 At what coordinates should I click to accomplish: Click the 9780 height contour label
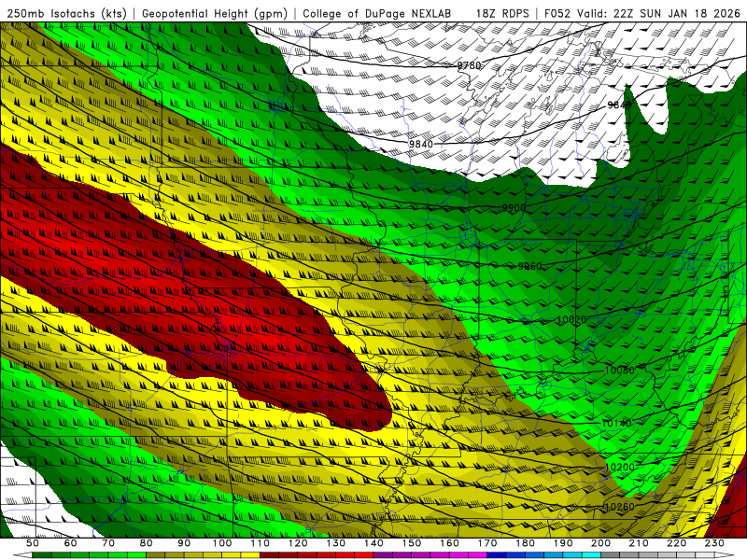pyautogui.click(x=470, y=65)
